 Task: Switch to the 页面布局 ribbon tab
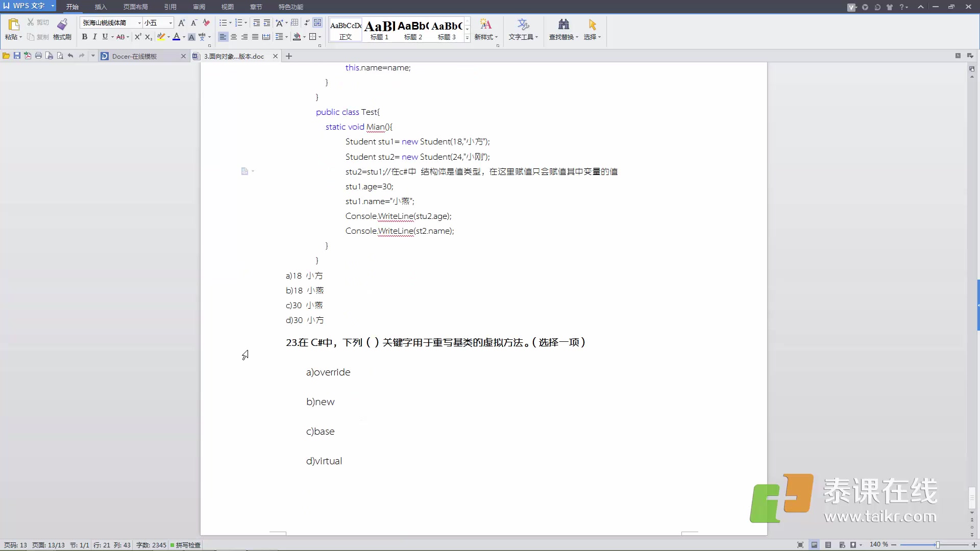pyautogui.click(x=135, y=7)
